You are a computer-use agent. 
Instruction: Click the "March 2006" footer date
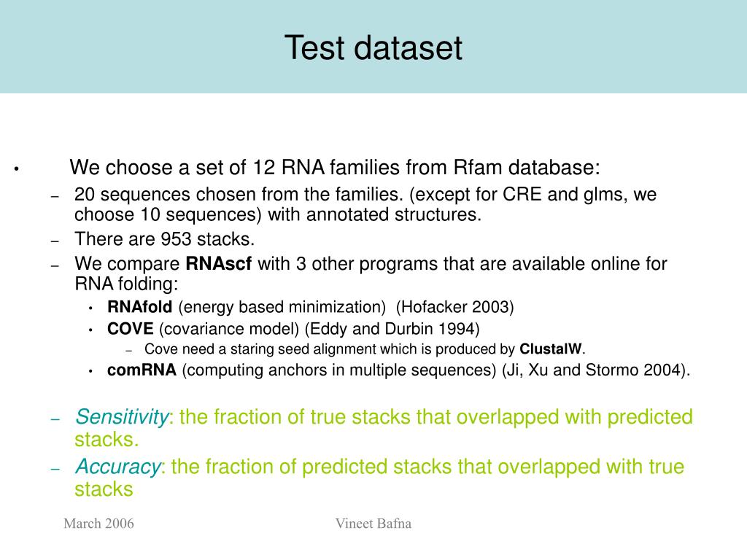click(x=98, y=524)
